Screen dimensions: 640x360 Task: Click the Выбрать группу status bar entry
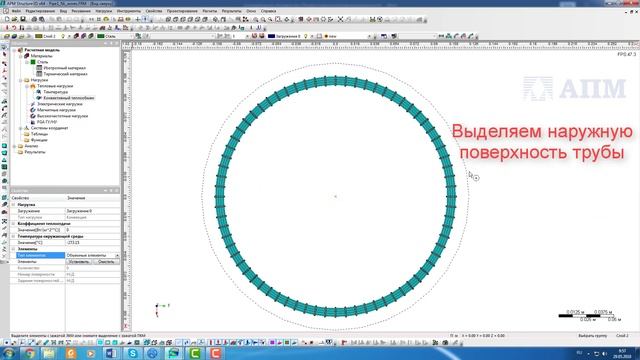tap(593, 336)
